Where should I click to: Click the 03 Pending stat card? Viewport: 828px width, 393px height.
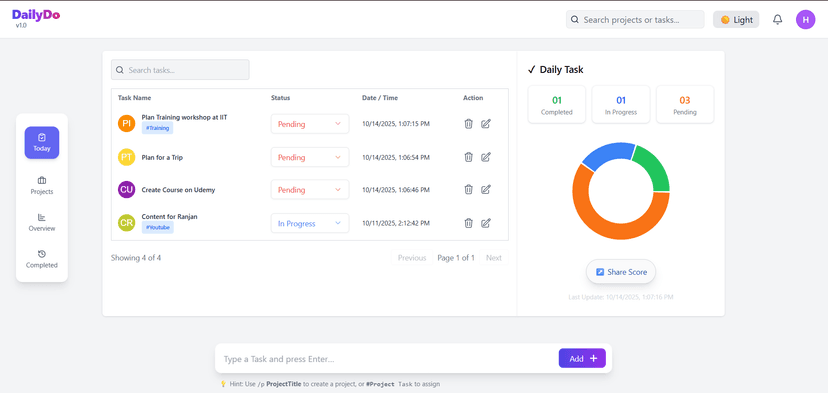[x=685, y=105]
